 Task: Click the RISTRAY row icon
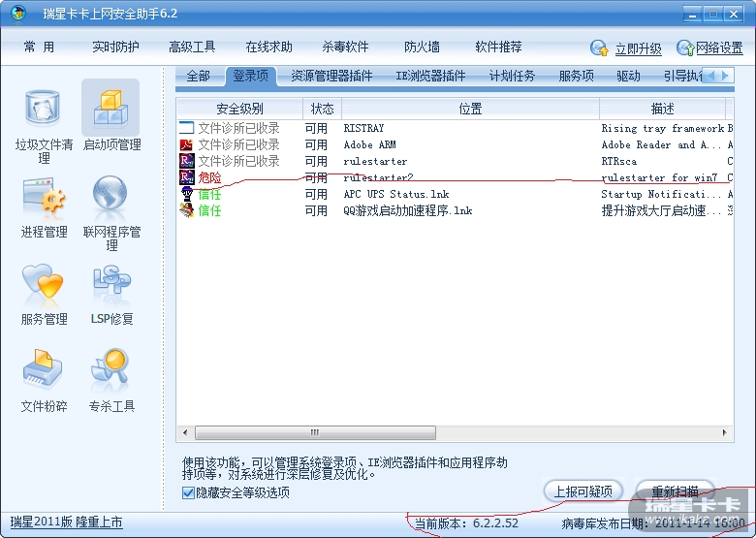tap(186, 128)
